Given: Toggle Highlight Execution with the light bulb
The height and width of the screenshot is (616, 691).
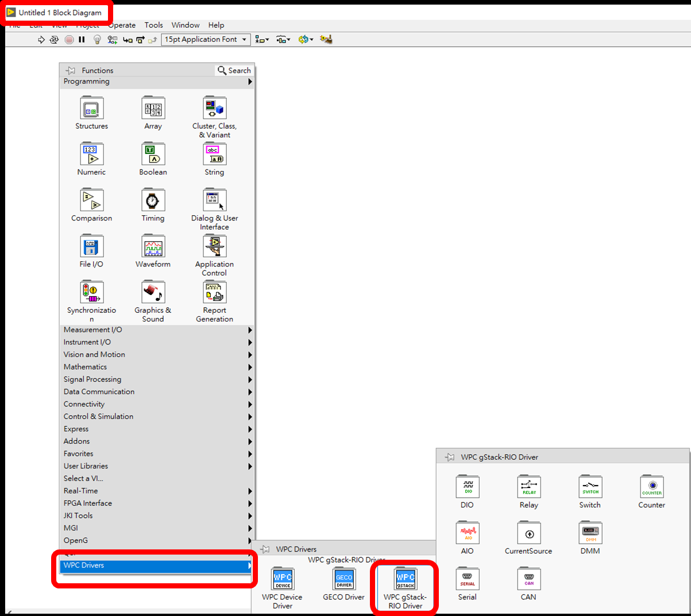Looking at the screenshot, I should 96,39.
